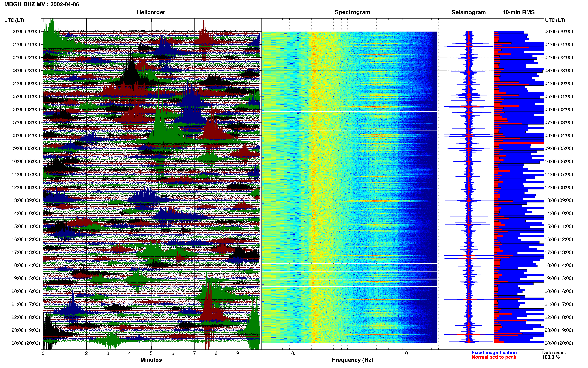Click the 'Frequency (Hz)' x-axis label
Screen dimensions: 588x368
point(352,360)
